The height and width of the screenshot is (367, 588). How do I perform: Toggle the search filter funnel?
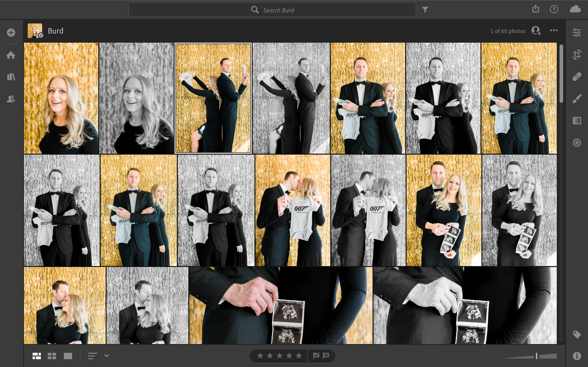point(425,10)
